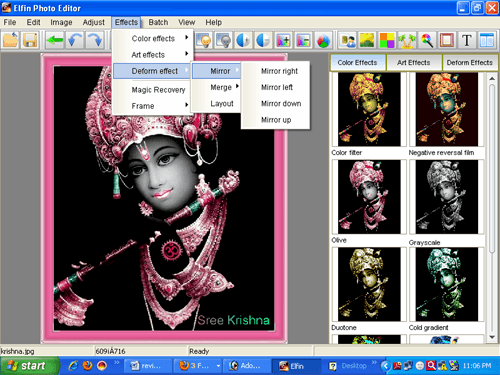Launch Firefox from quick launch bar
This screenshot has height=375, width=500.
point(87,366)
